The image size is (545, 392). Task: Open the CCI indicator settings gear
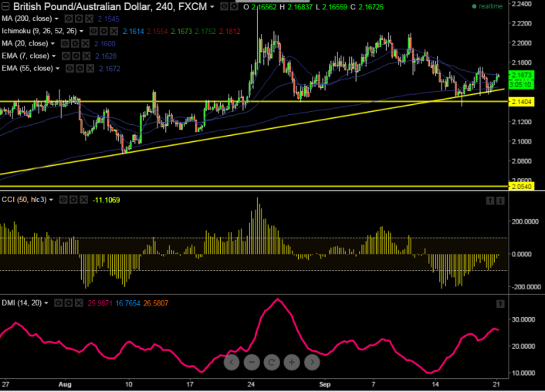[75, 200]
